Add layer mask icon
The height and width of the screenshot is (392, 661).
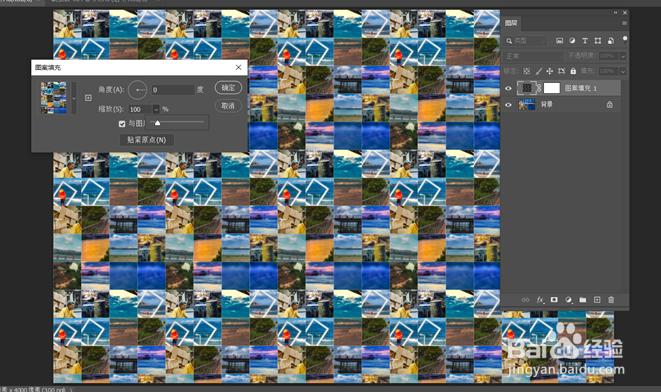[x=554, y=300]
